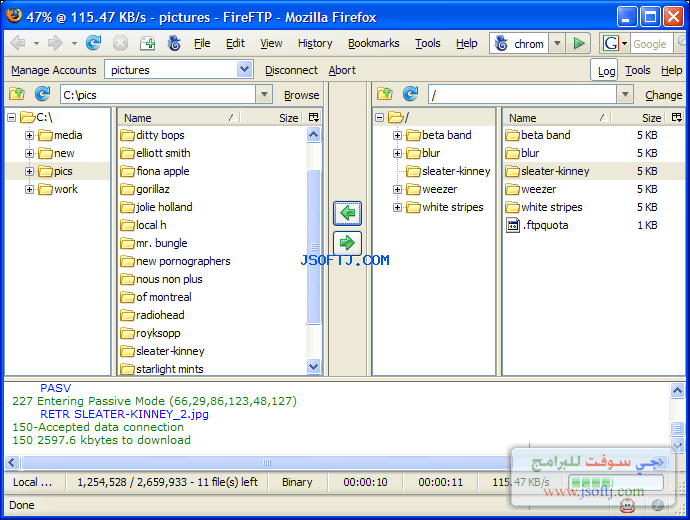
Task: Select the blur row in remote list
Action: [x=593, y=153]
